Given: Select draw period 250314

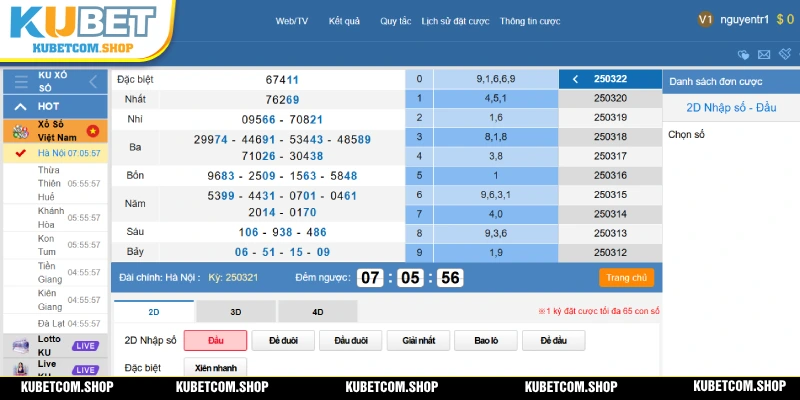Looking at the screenshot, I should (610, 214).
